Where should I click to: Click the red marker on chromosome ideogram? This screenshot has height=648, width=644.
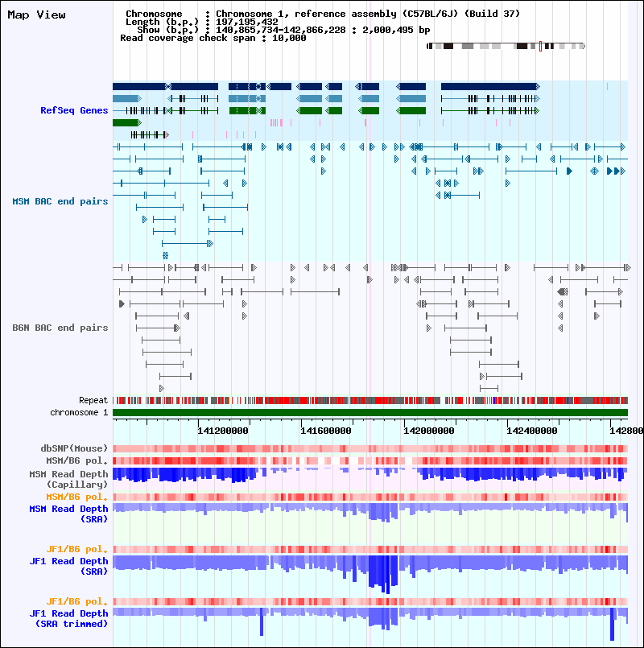[x=540, y=47]
